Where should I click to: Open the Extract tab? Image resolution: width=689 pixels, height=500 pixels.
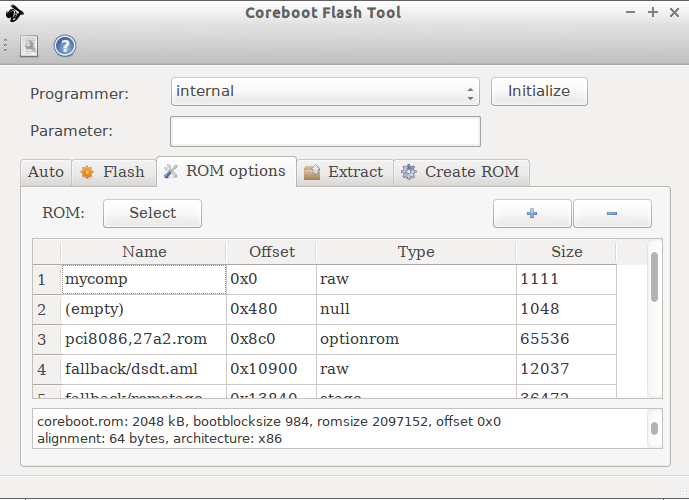(x=344, y=172)
